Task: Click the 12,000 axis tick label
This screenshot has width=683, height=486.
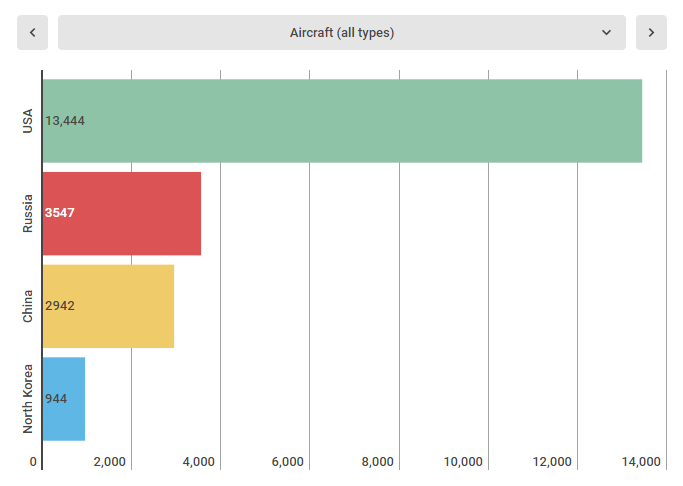Action: coord(552,462)
